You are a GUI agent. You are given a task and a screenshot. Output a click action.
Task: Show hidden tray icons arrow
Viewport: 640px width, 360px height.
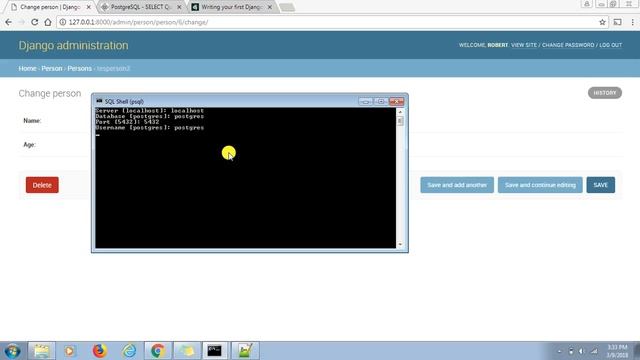[559, 351]
